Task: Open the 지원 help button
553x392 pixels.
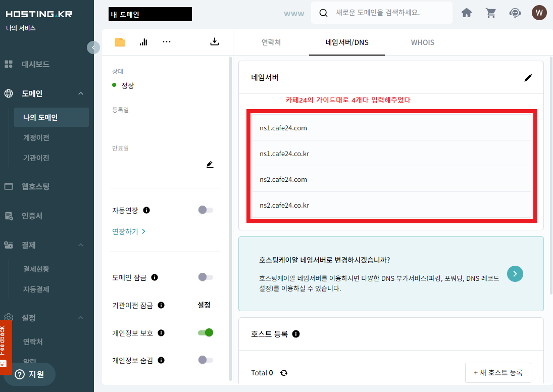Action: (30, 374)
